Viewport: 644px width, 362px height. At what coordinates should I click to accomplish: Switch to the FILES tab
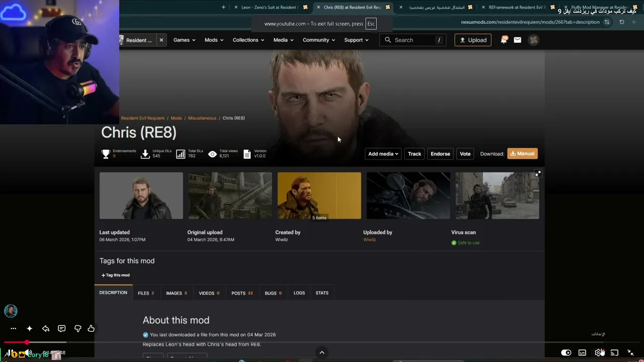146,293
